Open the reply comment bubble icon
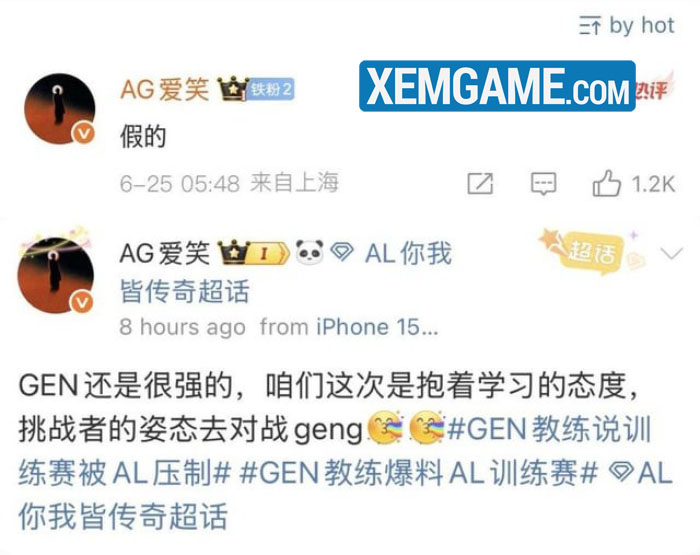 click(x=543, y=184)
